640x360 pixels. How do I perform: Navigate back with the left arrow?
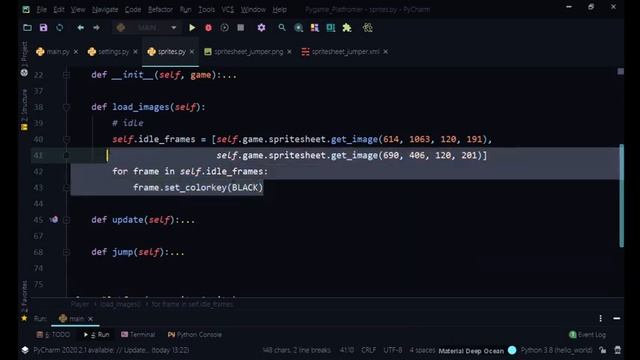click(x=80, y=28)
